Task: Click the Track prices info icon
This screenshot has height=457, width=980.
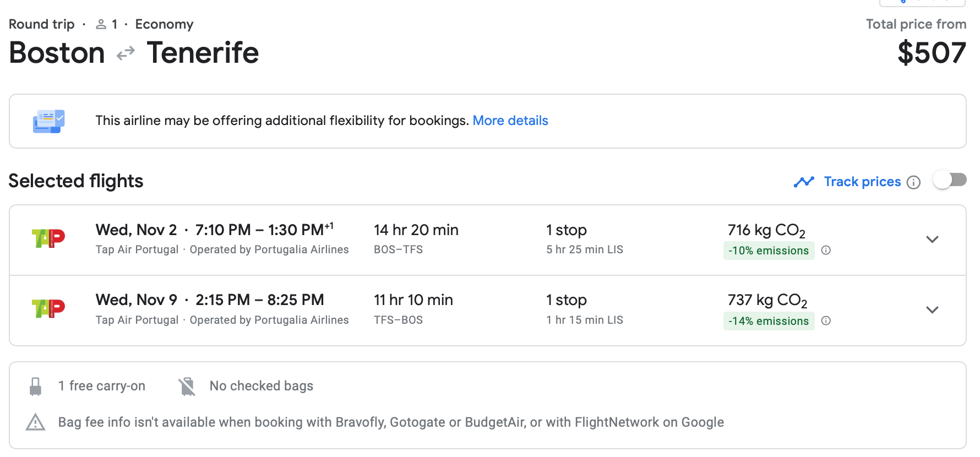Action: click(x=913, y=182)
